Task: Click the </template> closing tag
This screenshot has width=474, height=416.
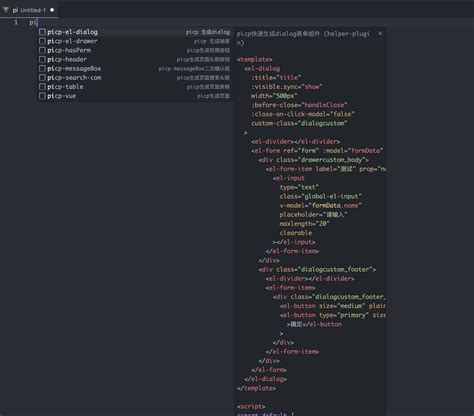Action: pos(256,388)
